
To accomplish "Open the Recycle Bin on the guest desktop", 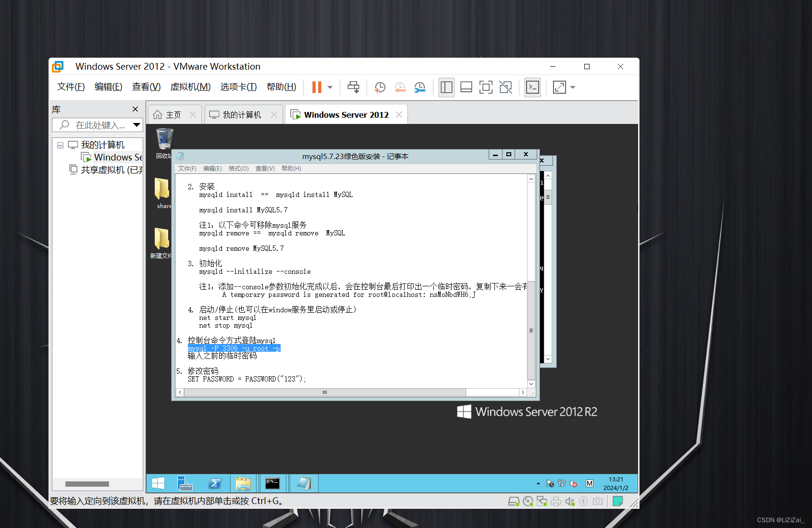I will [x=164, y=143].
